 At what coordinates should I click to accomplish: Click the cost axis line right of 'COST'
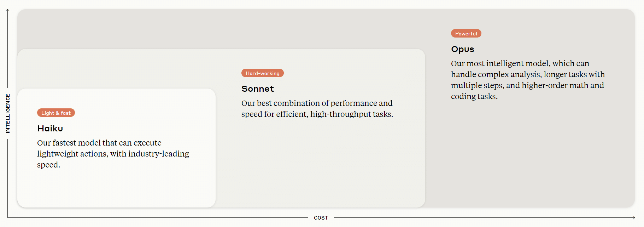tap(484, 217)
